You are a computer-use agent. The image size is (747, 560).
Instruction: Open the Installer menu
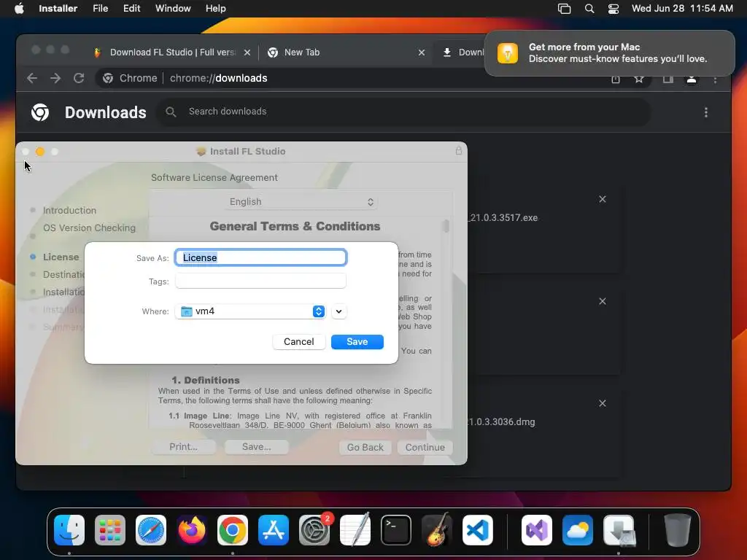(x=58, y=8)
